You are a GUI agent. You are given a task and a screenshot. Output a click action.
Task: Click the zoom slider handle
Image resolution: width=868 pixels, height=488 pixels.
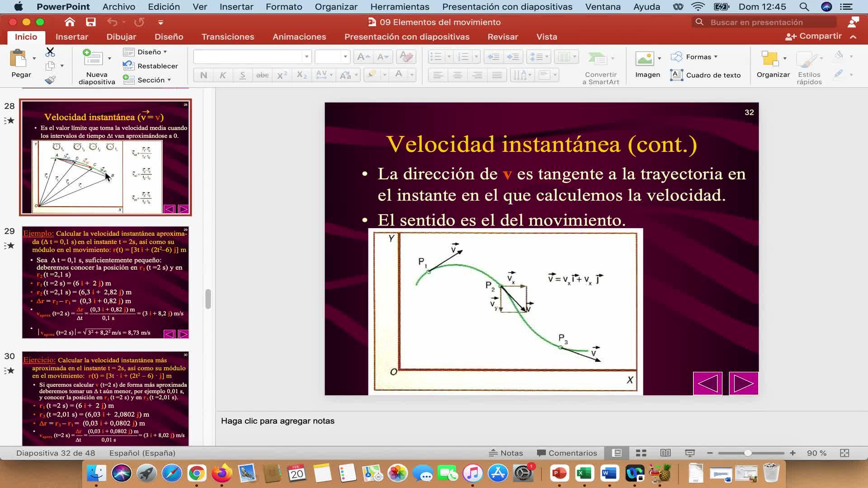click(x=748, y=453)
